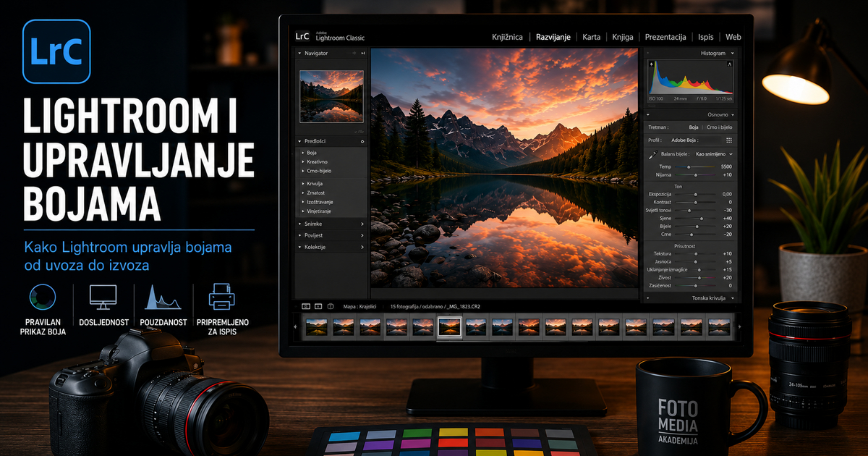The image size is (868, 456).
Task: Click the Kontrast slider
Action: [x=696, y=202]
